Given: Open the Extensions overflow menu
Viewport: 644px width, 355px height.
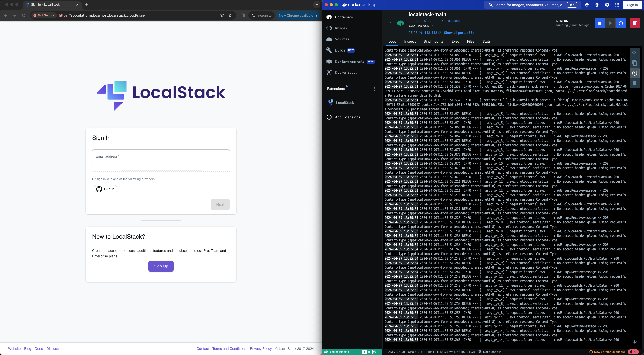Looking at the screenshot, I should 374,89.
